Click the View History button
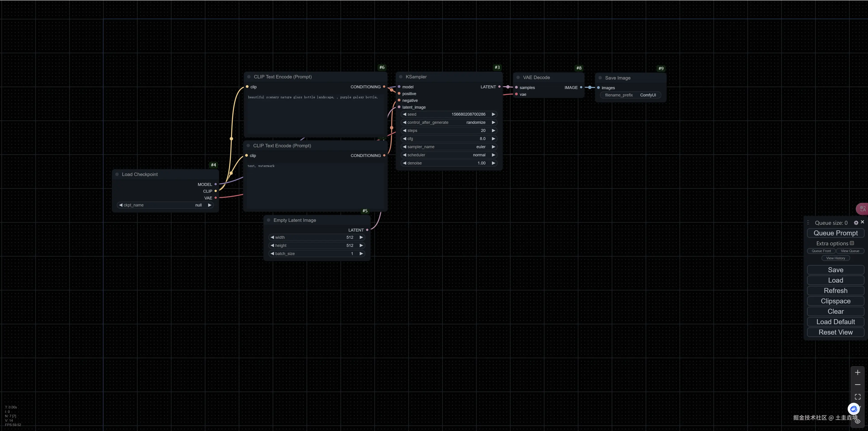 coord(835,258)
